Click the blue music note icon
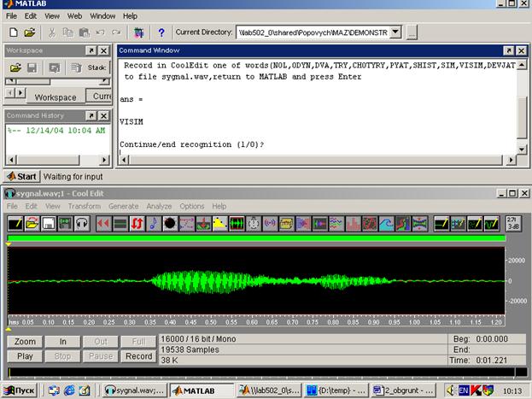Viewport: 532px width, 399px height. [154, 224]
